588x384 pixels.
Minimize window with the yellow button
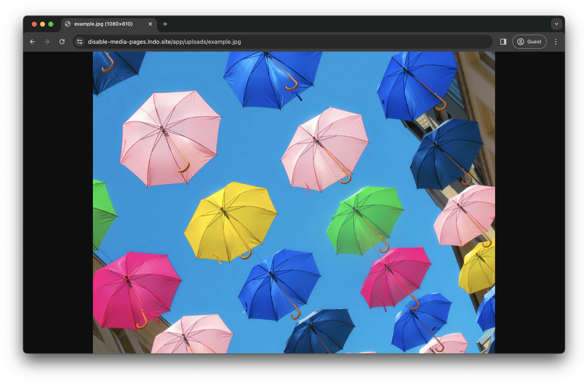click(43, 24)
